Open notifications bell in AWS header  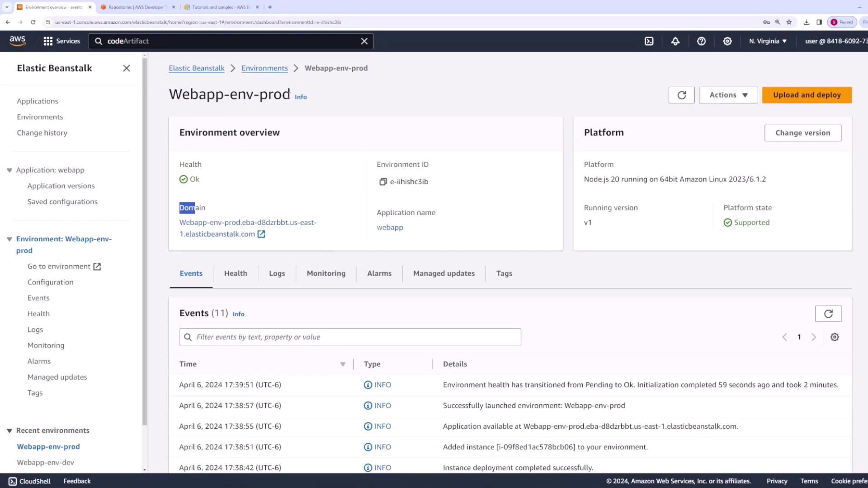click(675, 41)
